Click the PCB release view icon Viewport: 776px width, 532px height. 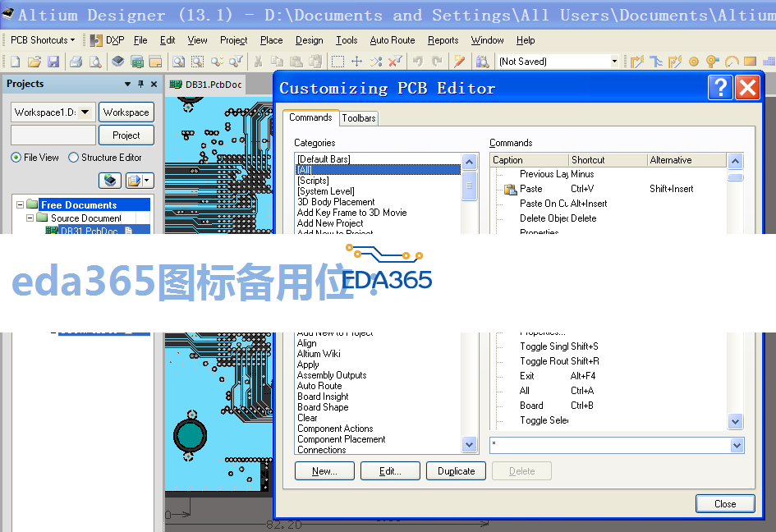click(x=136, y=62)
